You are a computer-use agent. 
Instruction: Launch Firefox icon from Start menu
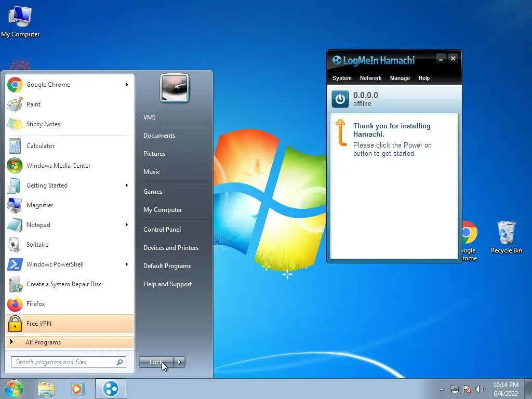tap(15, 303)
